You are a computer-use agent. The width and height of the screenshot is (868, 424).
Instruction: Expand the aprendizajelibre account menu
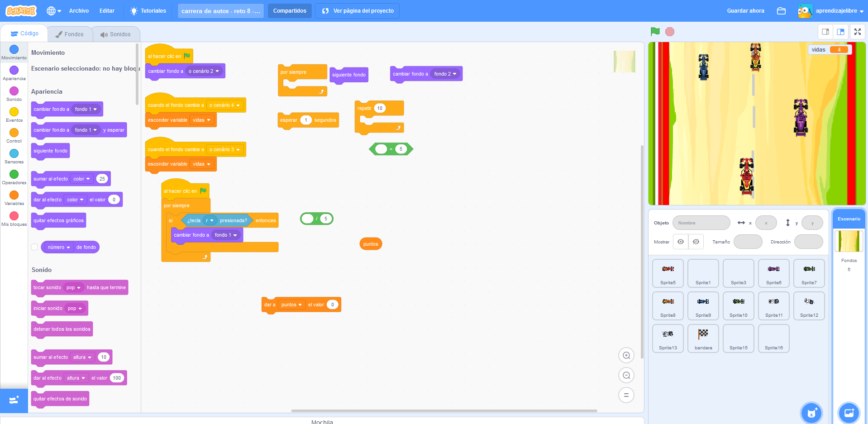pos(831,11)
